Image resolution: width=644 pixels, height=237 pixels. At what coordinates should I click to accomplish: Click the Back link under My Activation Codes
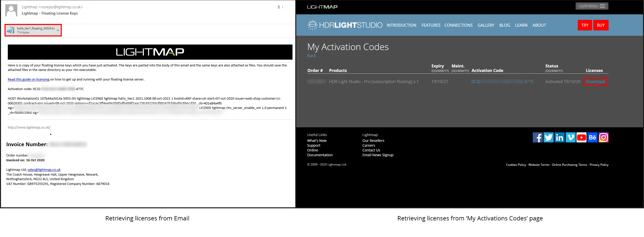coord(312,56)
